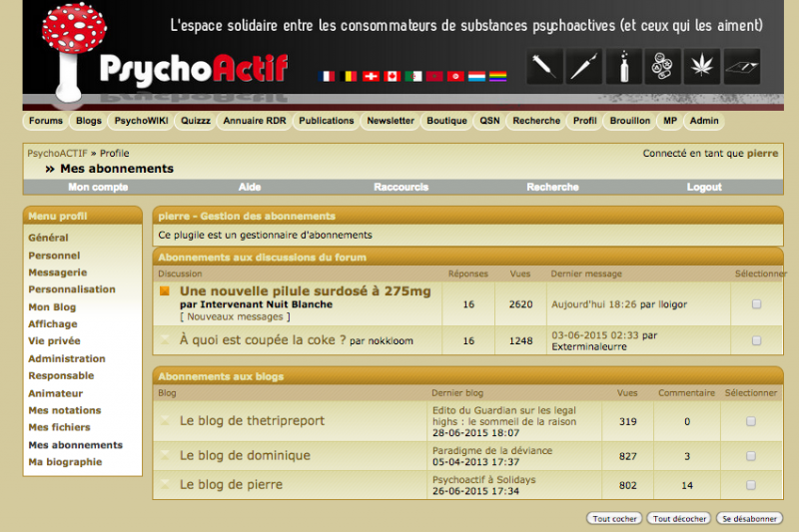Viewport: 799px width, 532px height.
Task: Go to the Boutique tab
Action: point(446,121)
